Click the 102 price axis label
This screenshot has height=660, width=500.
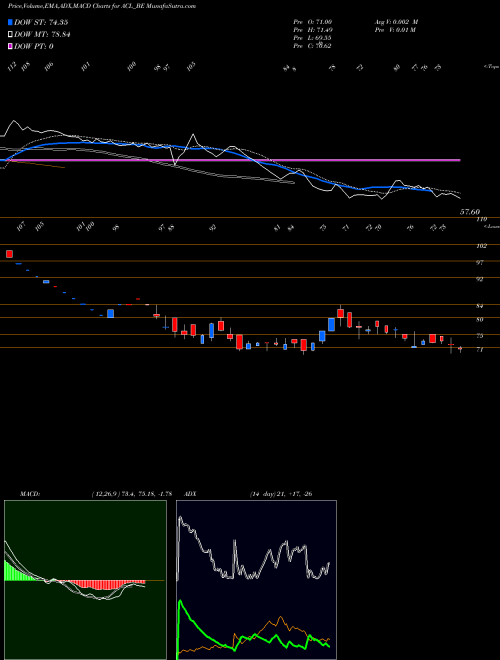pyautogui.click(x=481, y=246)
